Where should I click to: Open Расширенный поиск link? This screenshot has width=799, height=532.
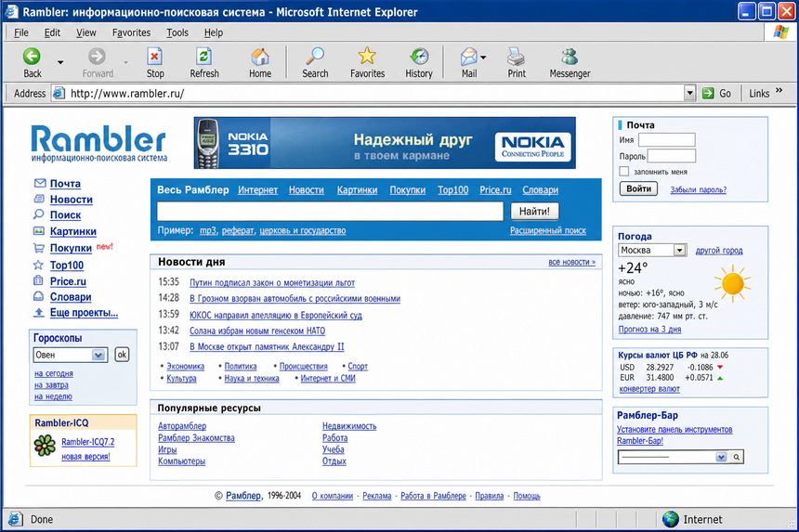(x=548, y=230)
